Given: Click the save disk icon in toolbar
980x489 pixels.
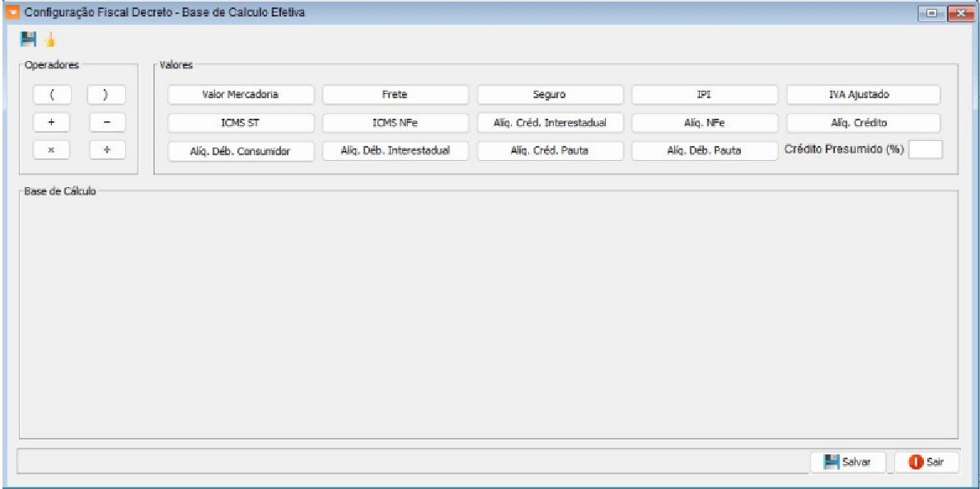Looking at the screenshot, I should (28, 39).
